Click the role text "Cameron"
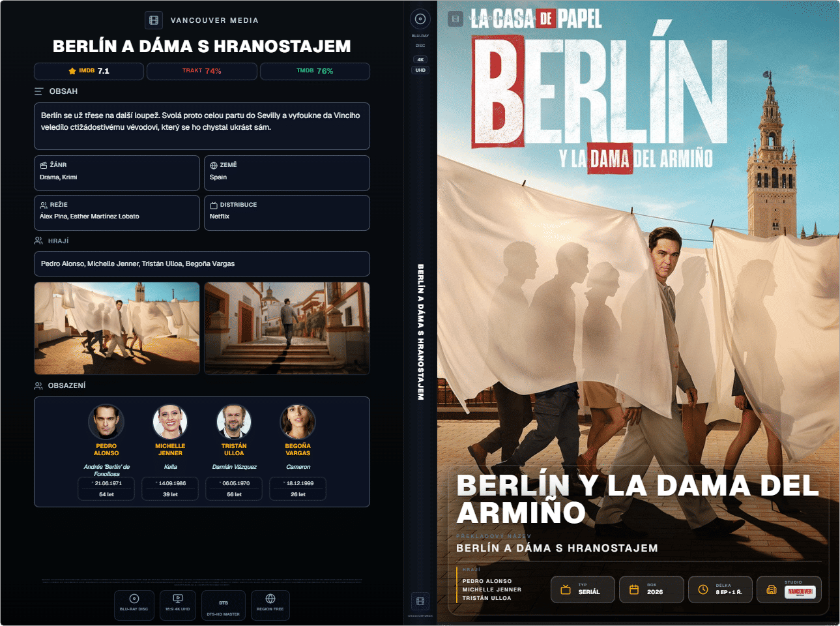This screenshot has width=840, height=626. (298, 467)
